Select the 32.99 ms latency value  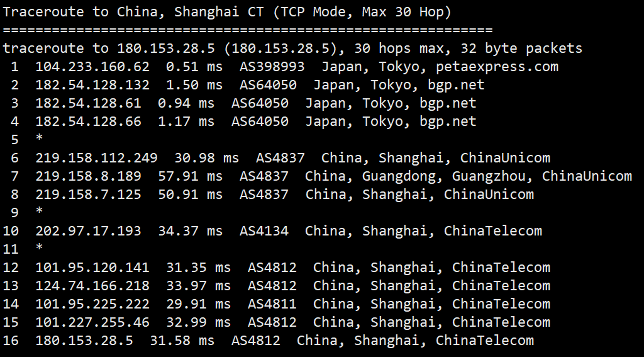pos(198,322)
